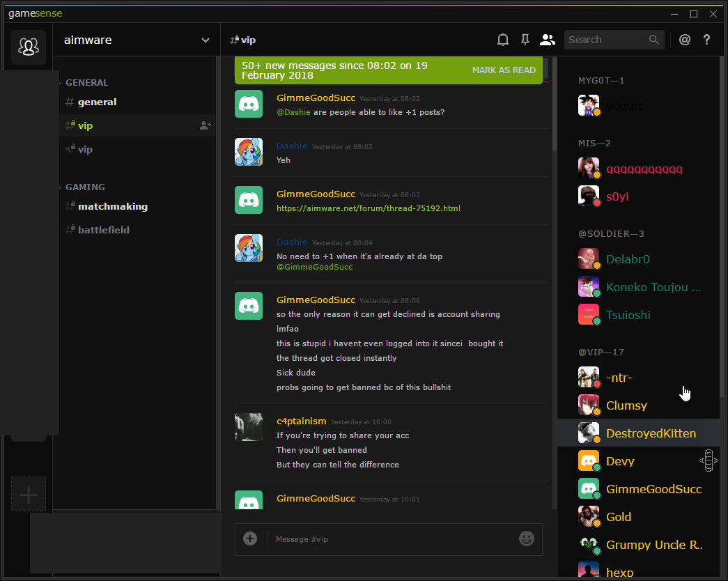This screenshot has height=581, width=728.
Task: Select the vip text channel
Action: point(137,125)
